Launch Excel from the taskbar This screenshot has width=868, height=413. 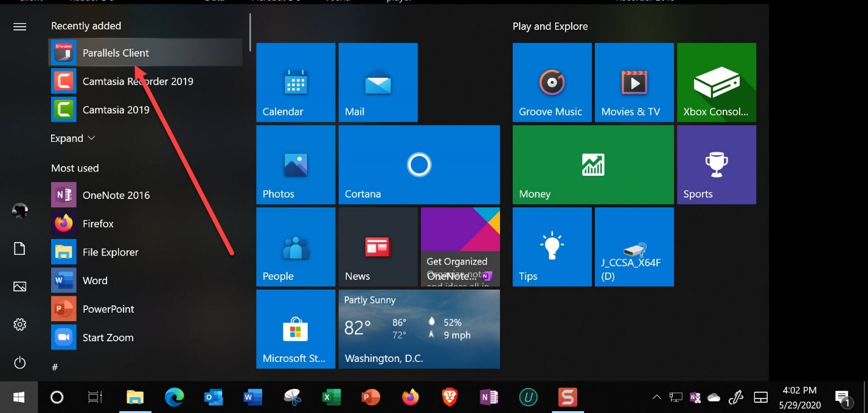click(x=330, y=398)
